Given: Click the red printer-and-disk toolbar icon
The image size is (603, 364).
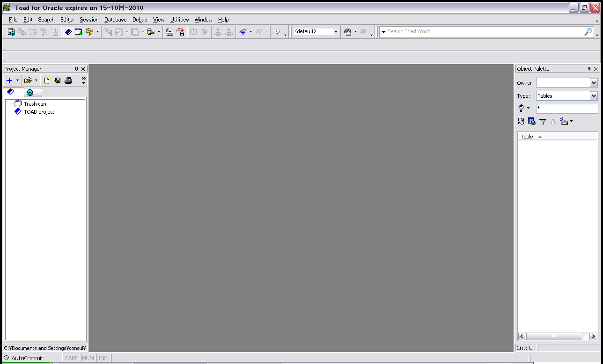Looking at the screenshot, I should (x=180, y=32).
